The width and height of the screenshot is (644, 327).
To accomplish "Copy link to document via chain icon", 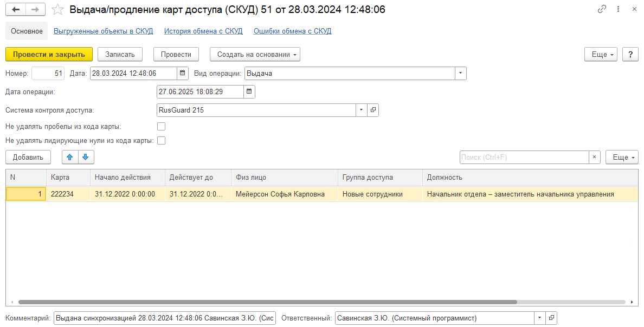I will [602, 9].
